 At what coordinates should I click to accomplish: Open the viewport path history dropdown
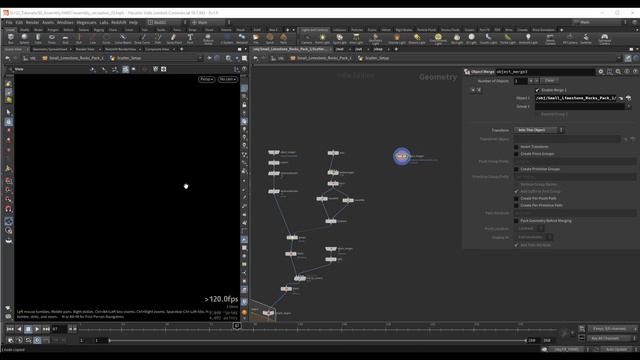pos(200,58)
